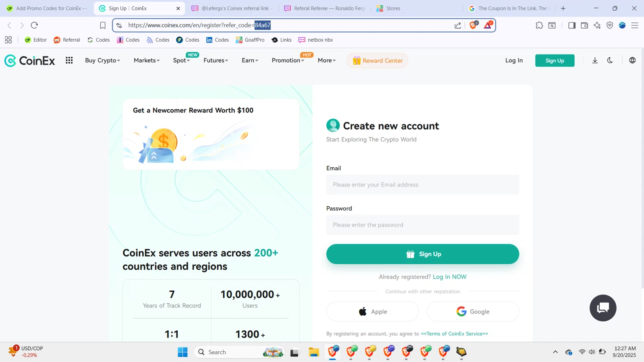Viewport: 644px width, 362px height.
Task: Switch to the Referal Referee Ronaldo tab
Action: pyautogui.click(x=325, y=8)
